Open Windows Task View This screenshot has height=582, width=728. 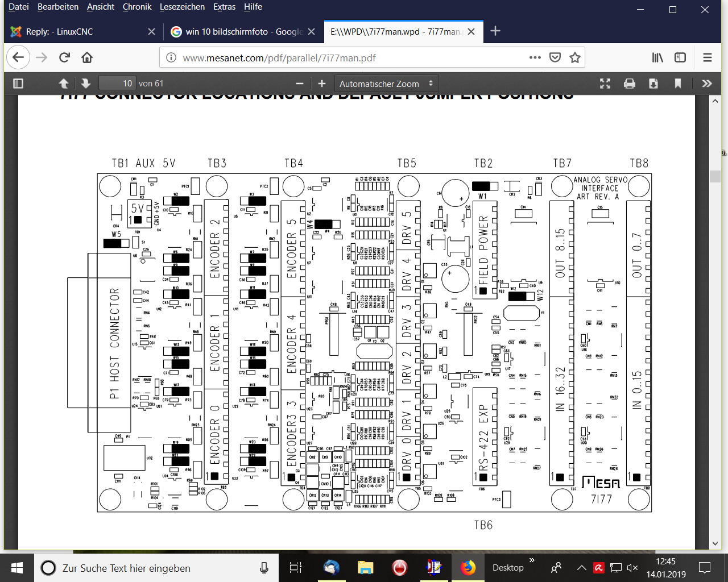[295, 568]
